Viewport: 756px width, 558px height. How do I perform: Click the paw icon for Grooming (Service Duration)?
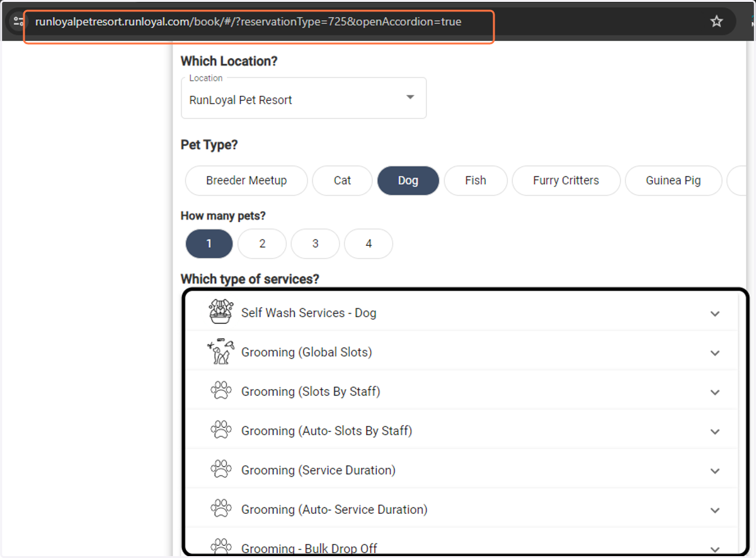pos(221,470)
